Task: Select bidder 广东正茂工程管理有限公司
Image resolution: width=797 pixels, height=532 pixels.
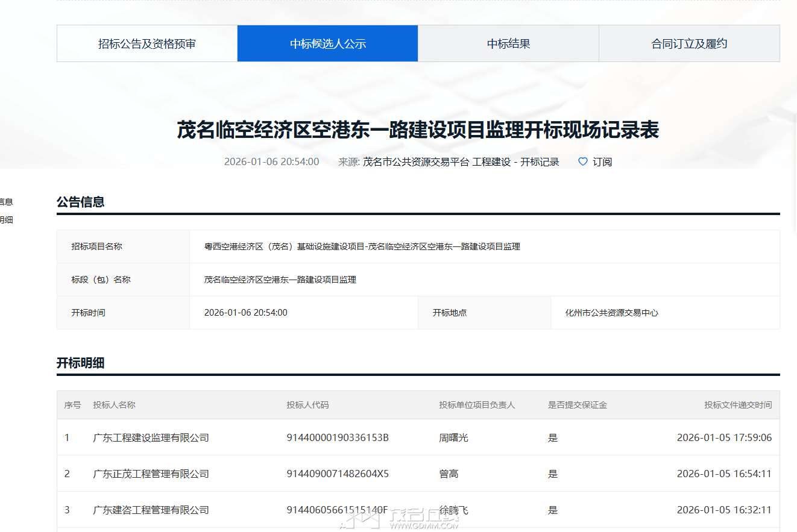Action: pos(151,474)
